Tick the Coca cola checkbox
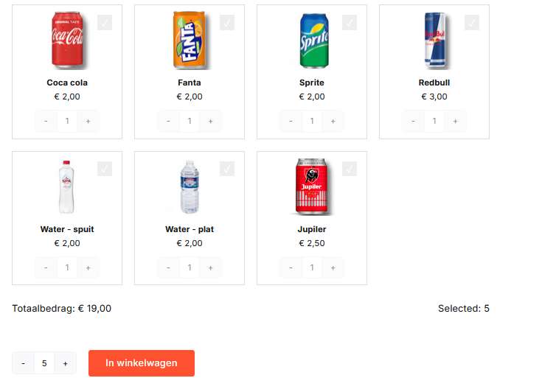The width and height of the screenshot is (542, 392). point(105,23)
